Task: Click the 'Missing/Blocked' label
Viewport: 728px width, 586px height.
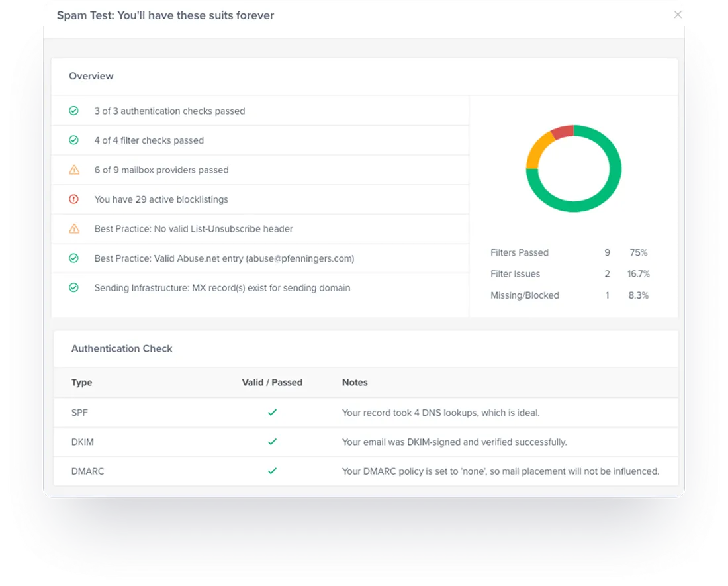Action: 525,295
